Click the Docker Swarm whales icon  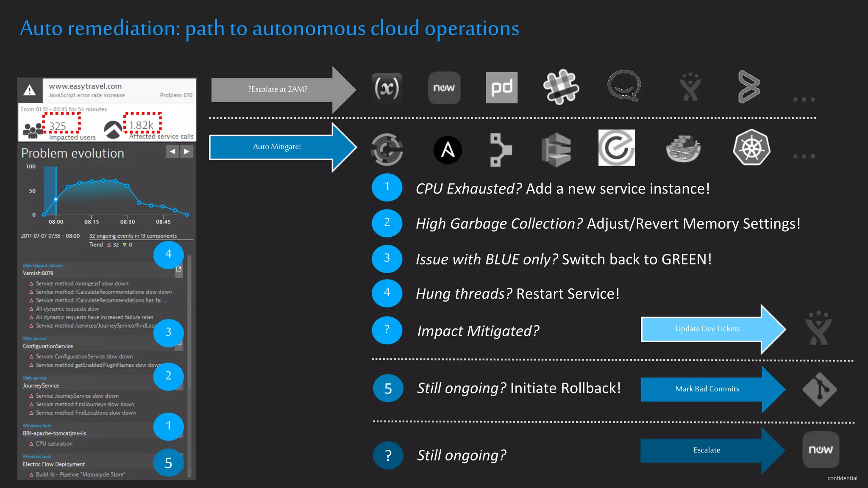click(683, 149)
